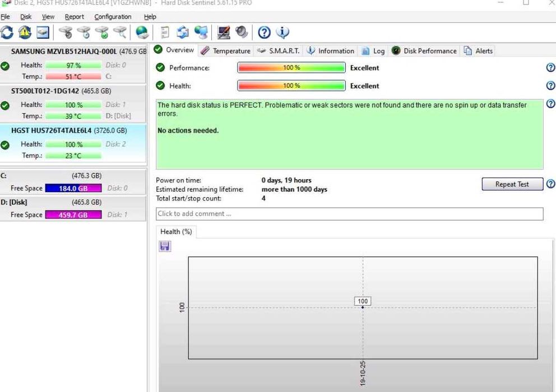556x392 pixels.
Task: Click the help icon beside Health rating
Action: (x=551, y=86)
